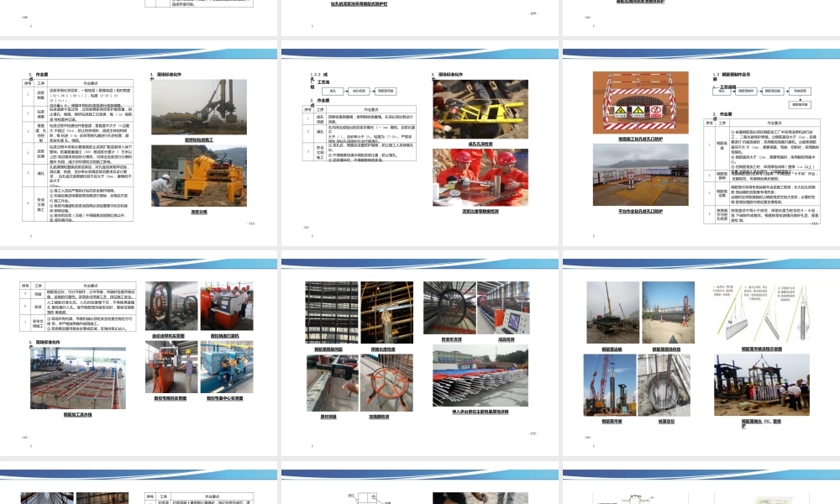Click the 平台作业钻孔桩孔口防护 caption

click(x=640, y=212)
